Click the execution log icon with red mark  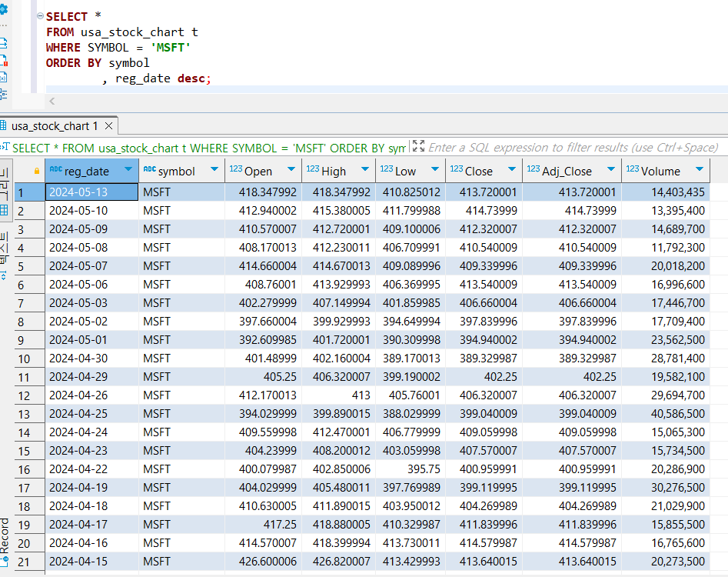click(4, 61)
